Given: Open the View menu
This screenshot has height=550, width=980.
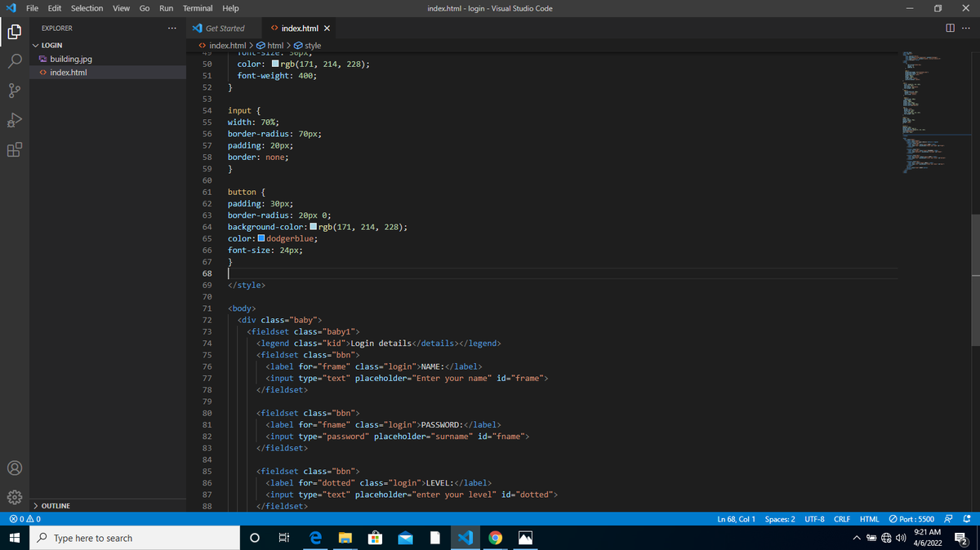Looking at the screenshot, I should (121, 8).
